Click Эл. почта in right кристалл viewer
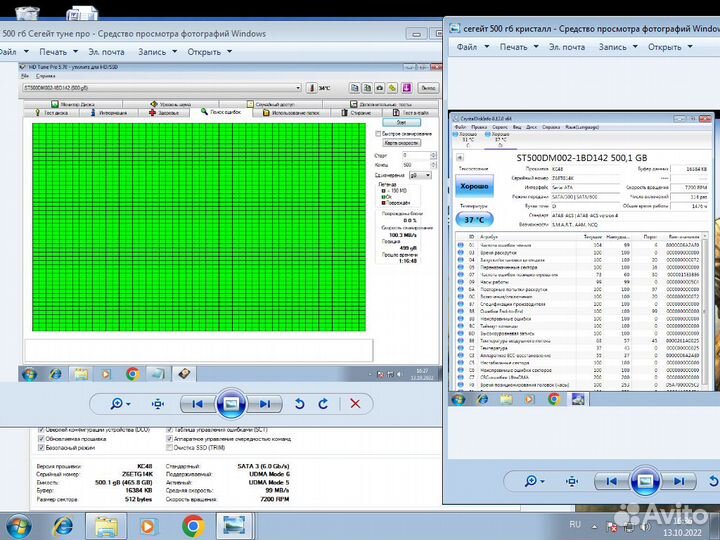 (567, 47)
